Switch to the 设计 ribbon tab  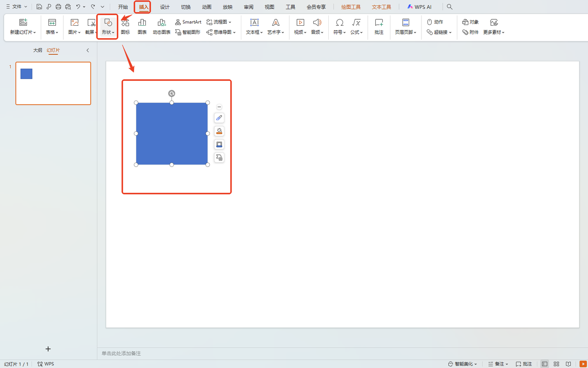(x=165, y=7)
